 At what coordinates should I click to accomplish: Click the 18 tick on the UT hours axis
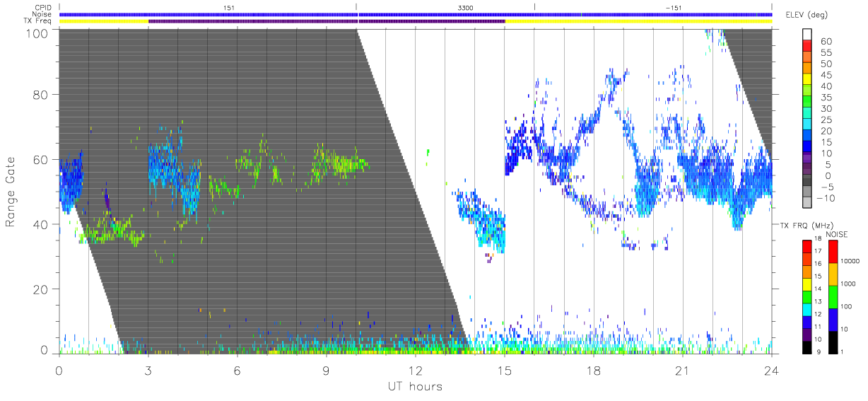[x=593, y=371]
